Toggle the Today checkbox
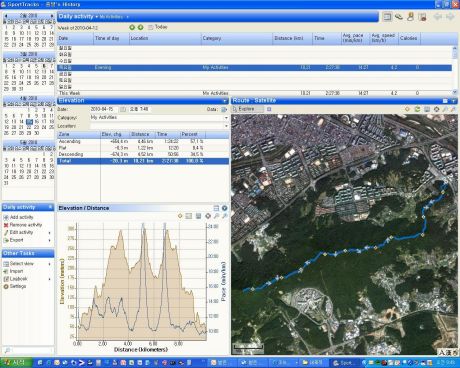This screenshot has height=368, width=460. pos(150,27)
